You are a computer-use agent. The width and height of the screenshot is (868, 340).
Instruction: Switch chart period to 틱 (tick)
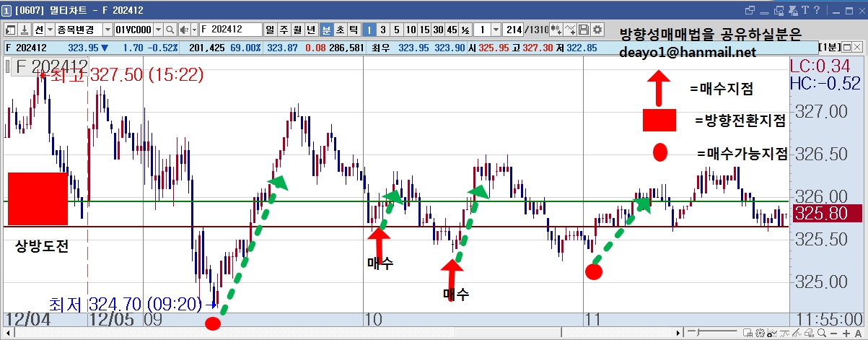pyautogui.click(x=354, y=30)
